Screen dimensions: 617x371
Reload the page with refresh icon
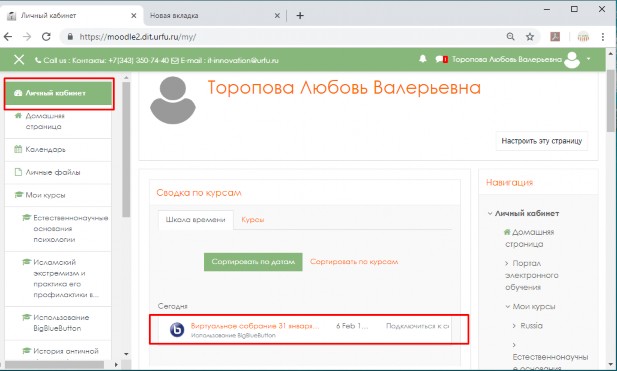pyautogui.click(x=46, y=37)
